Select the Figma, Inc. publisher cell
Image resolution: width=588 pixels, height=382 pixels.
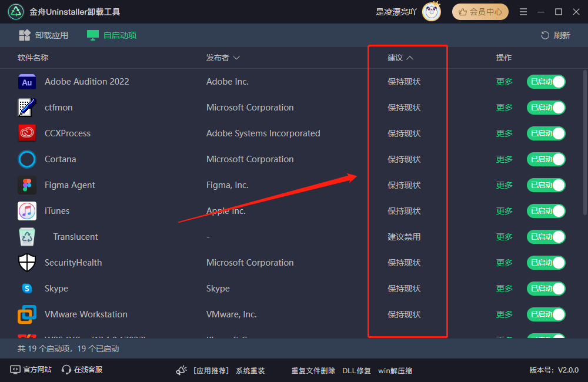[x=227, y=185]
